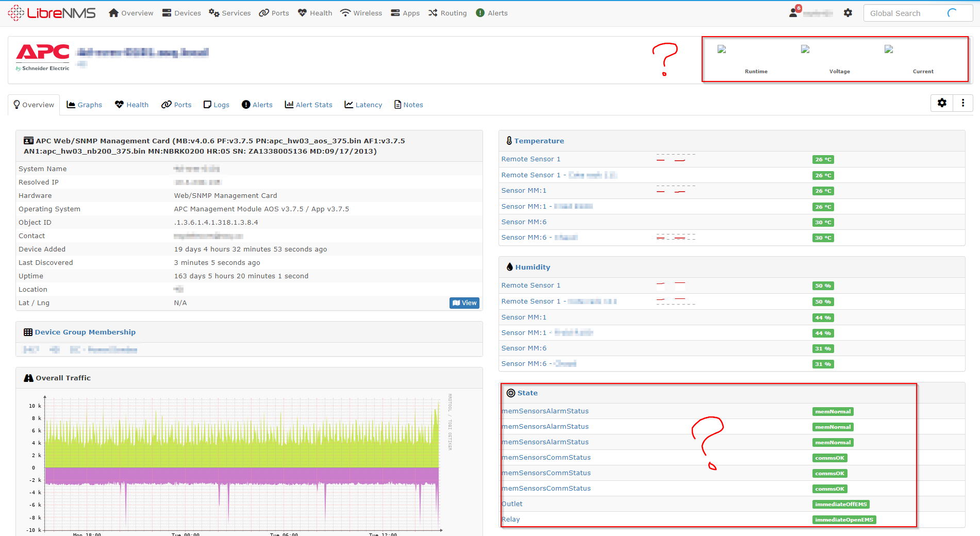Open Ports in the top navigation
This screenshot has width=980, height=536.
point(274,13)
